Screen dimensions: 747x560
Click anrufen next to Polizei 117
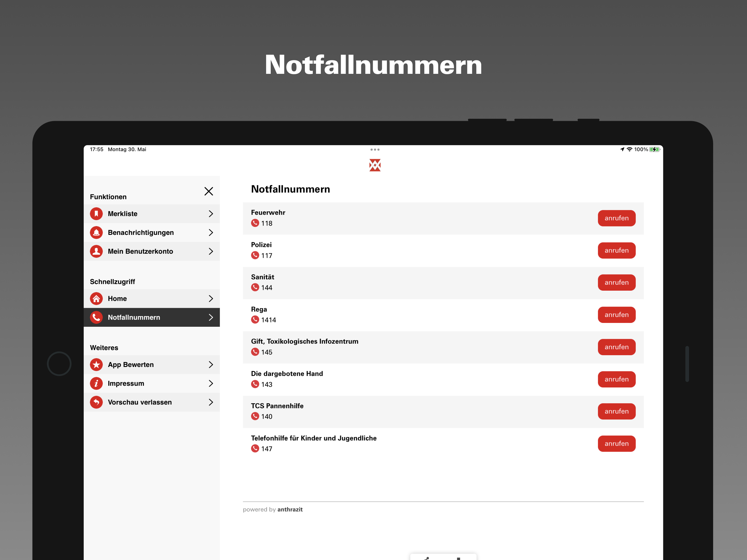617,250
